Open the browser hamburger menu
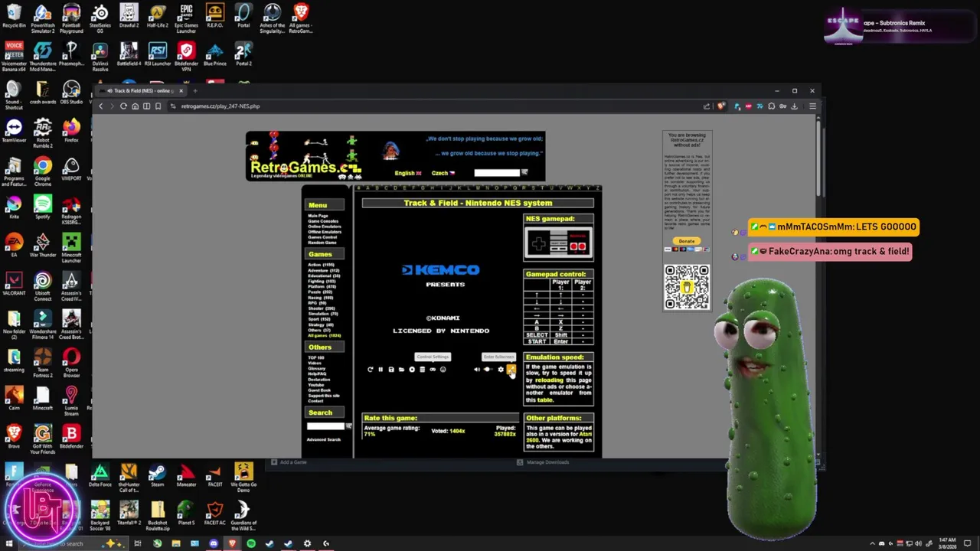980x551 pixels. 812,106
